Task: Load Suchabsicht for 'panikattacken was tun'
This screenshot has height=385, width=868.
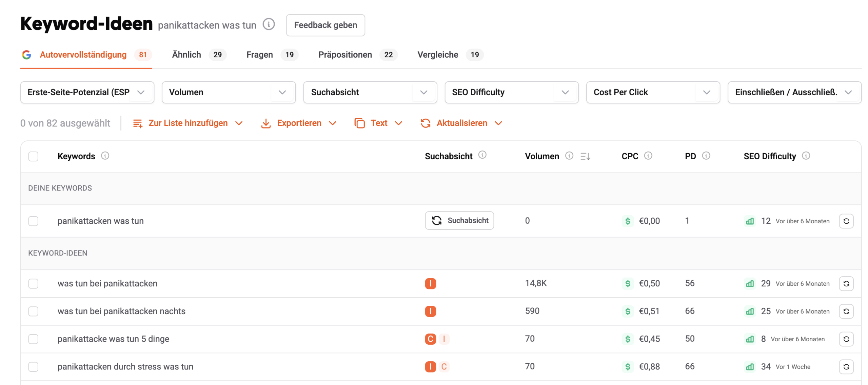Action: pos(459,221)
